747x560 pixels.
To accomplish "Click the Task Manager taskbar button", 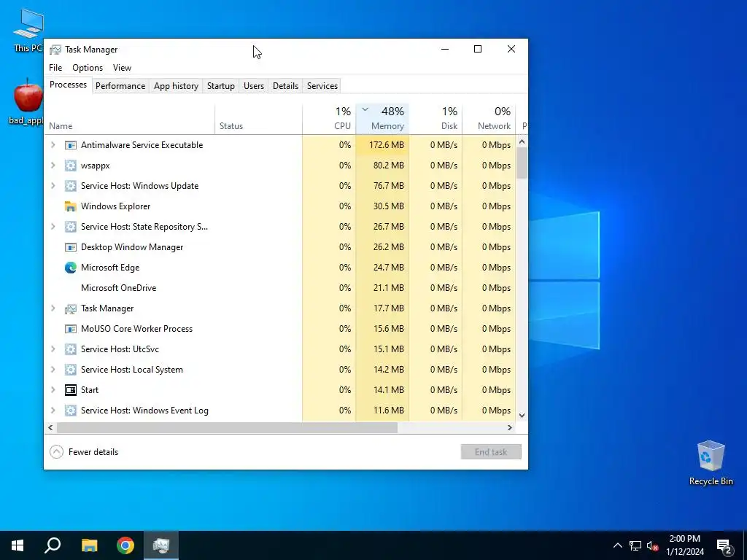I will [161, 545].
